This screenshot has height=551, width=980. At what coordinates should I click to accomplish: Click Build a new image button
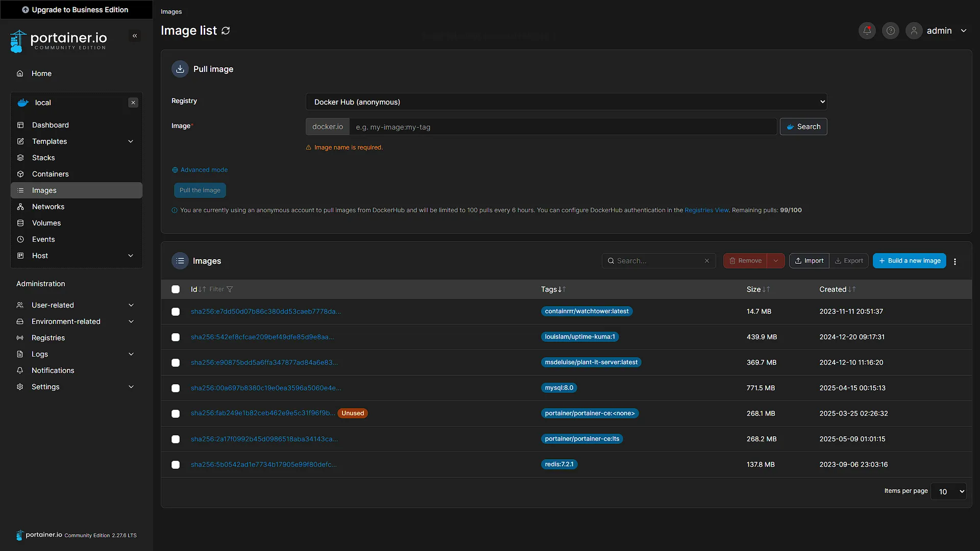(909, 261)
